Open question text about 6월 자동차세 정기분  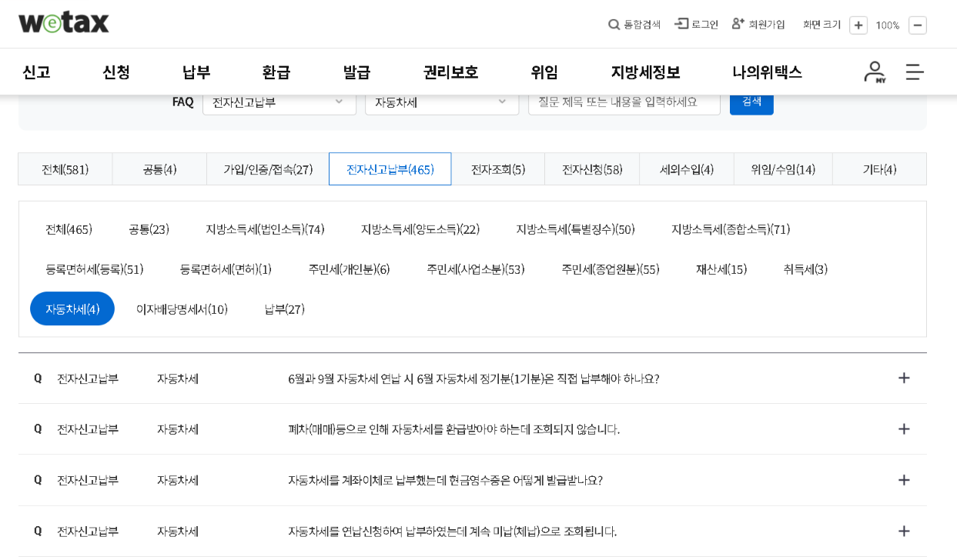pyautogui.click(x=473, y=378)
